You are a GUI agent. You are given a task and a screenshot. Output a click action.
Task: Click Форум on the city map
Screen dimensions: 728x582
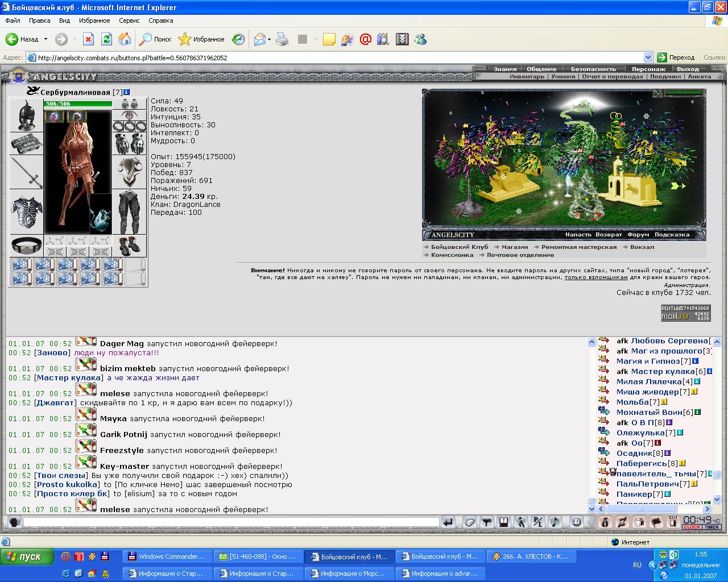pyautogui.click(x=638, y=235)
